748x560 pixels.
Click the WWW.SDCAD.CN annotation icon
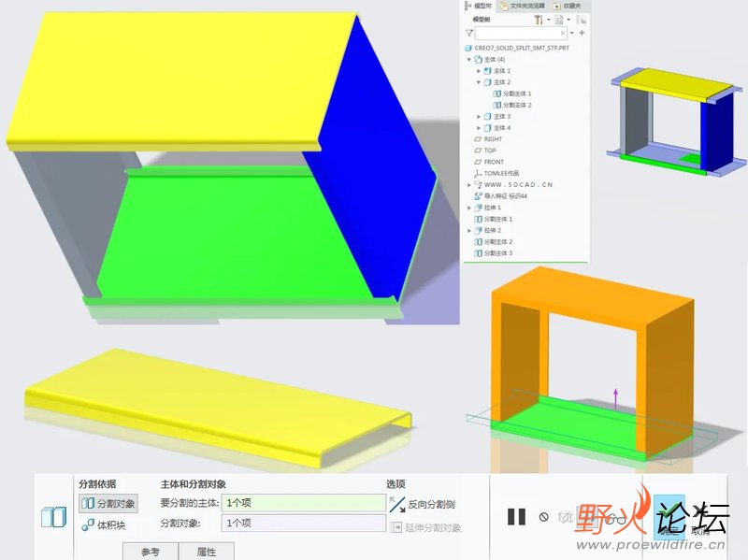point(478,184)
